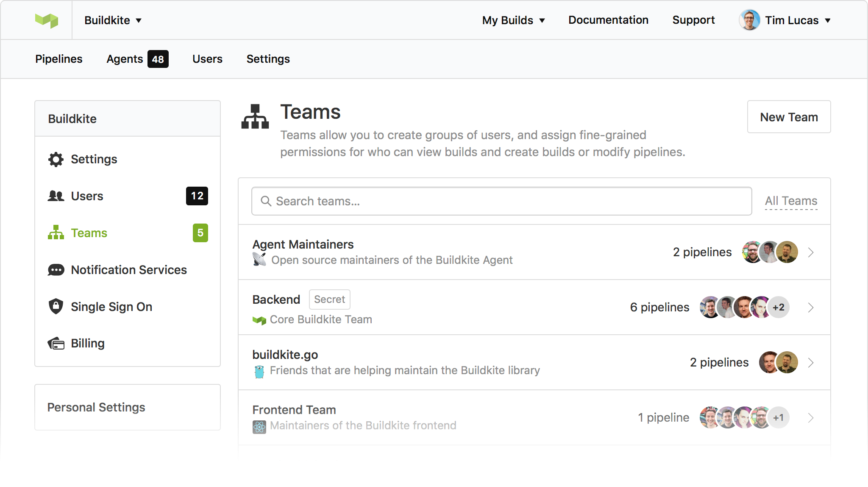The height and width of the screenshot is (487, 868).
Task: Click the Single Sign On shield icon
Action: coord(56,306)
